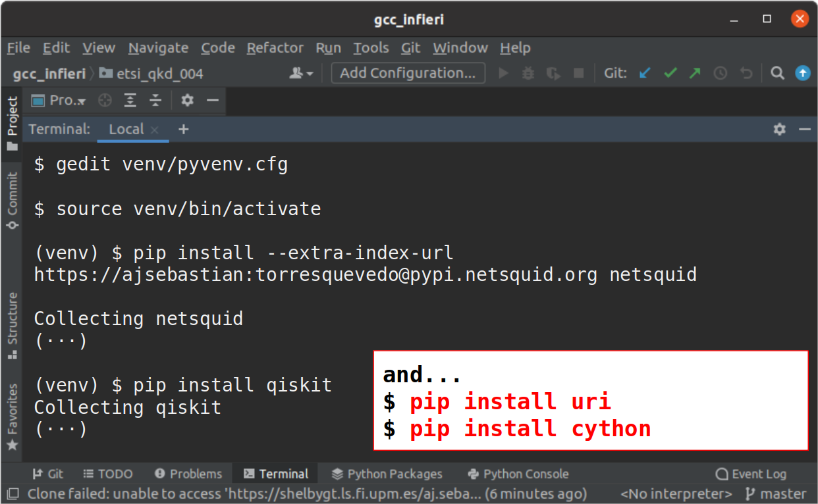818x504 pixels.
Task: Click the master git branch widget
Action: [776, 493]
